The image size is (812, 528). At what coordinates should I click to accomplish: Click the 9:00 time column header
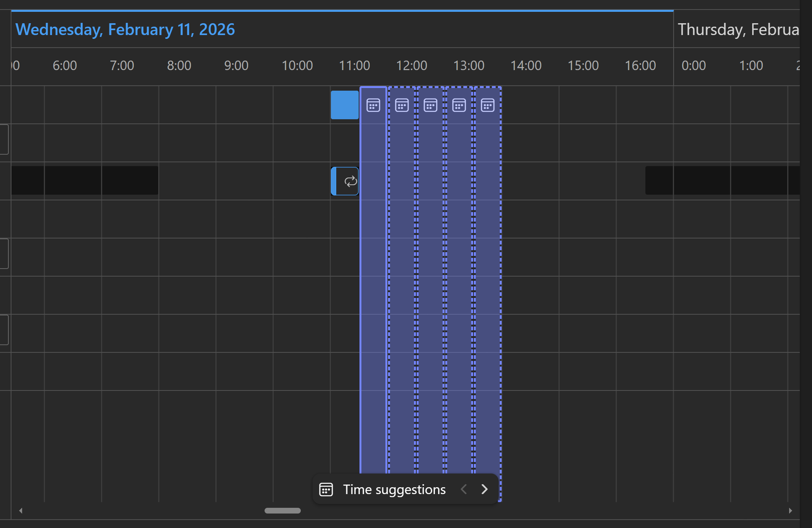tap(236, 66)
